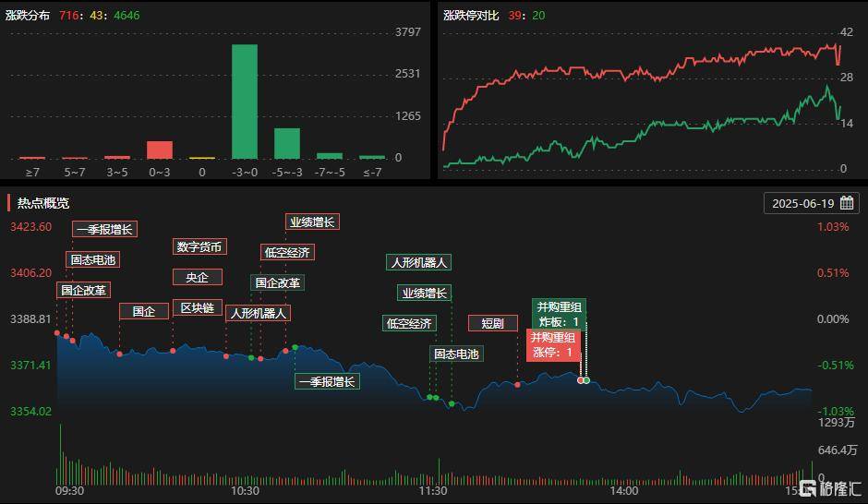Click the green 固态电池 tag near 11:30
The width and height of the screenshot is (868, 504).
(x=456, y=354)
